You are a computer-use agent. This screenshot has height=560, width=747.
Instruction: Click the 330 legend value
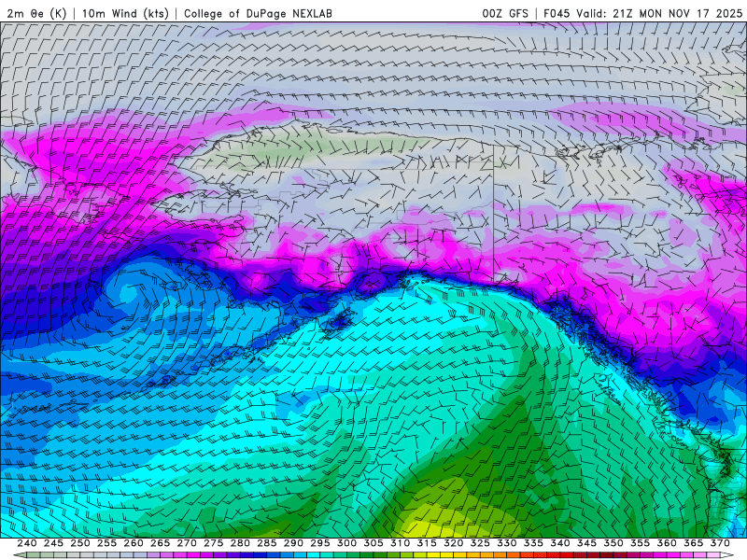(x=507, y=543)
